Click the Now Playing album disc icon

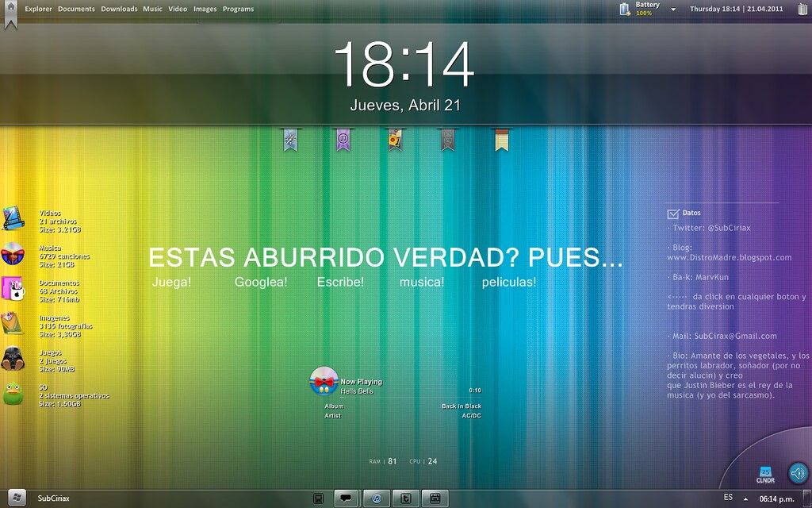tap(324, 381)
